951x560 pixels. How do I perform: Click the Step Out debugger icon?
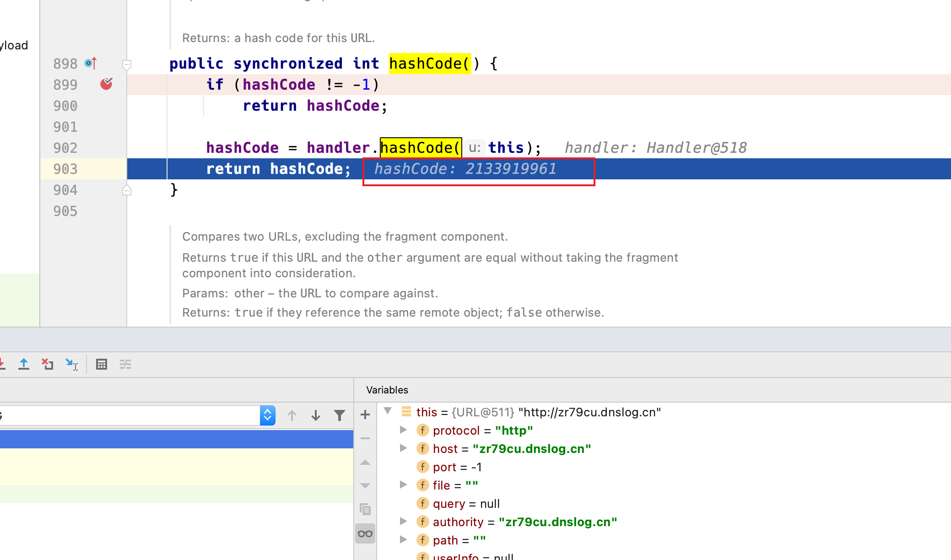(24, 364)
